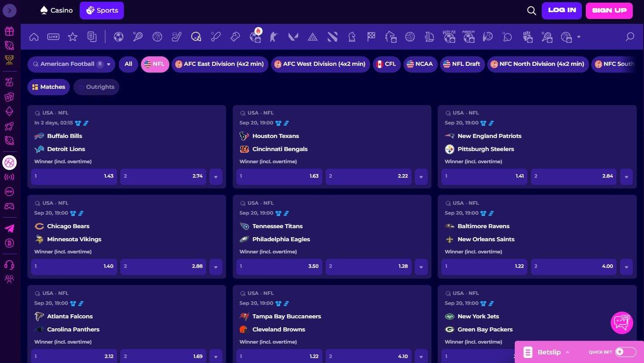Bet on Tennessee Titans at 3.50

[279, 267]
